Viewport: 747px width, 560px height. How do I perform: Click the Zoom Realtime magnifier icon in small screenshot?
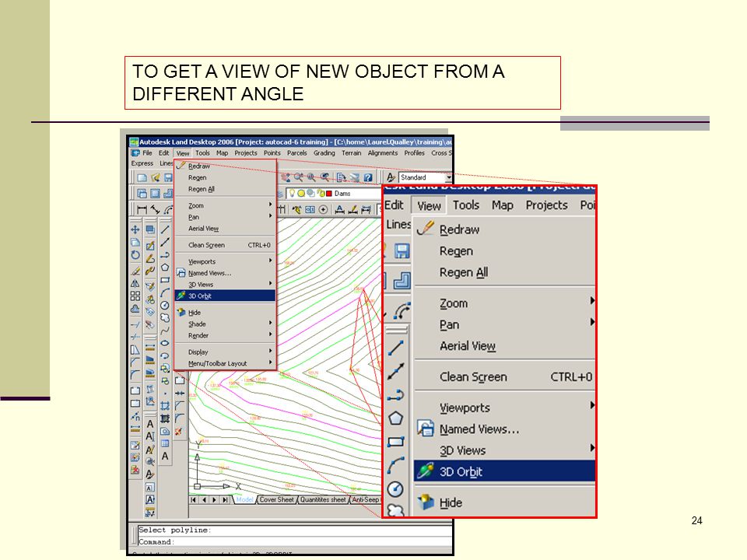pyautogui.click(x=299, y=177)
